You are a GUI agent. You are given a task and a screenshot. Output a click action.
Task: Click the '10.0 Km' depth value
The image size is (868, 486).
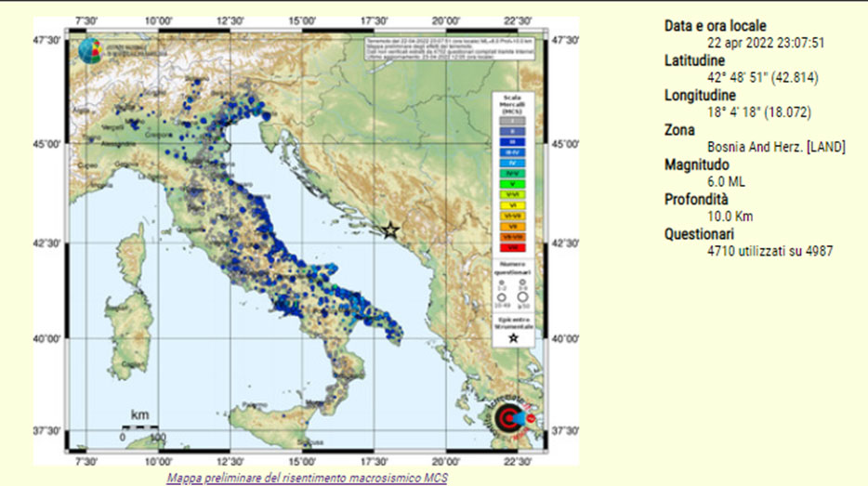730,217
